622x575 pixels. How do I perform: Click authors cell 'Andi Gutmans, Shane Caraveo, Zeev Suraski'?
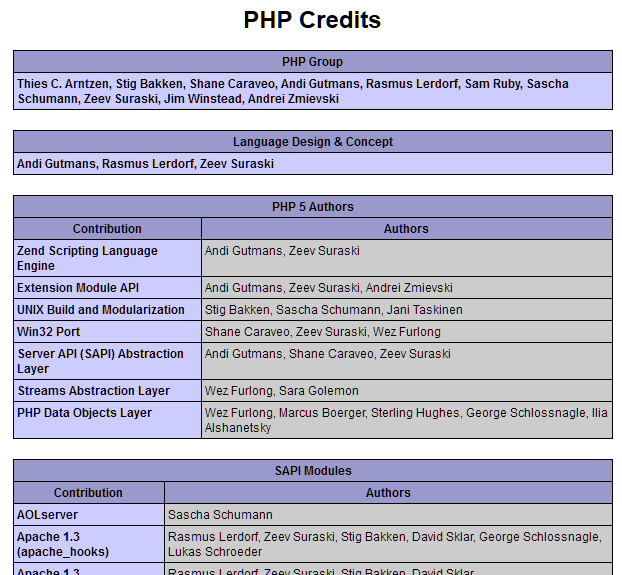[407, 361]
